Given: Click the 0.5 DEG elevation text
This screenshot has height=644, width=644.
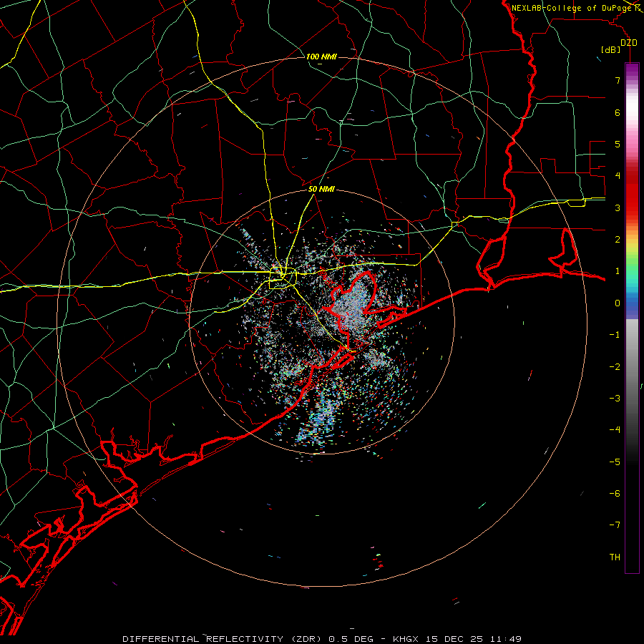Looking at the screenshot, I should pyautogui.click(x=351, y=639).
